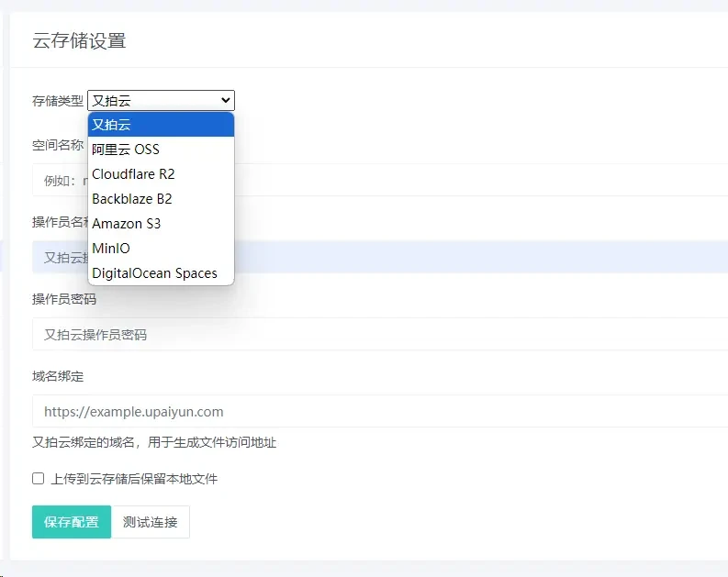
Task: Focus the 操作员密码 input field
Action: [380, 334]
